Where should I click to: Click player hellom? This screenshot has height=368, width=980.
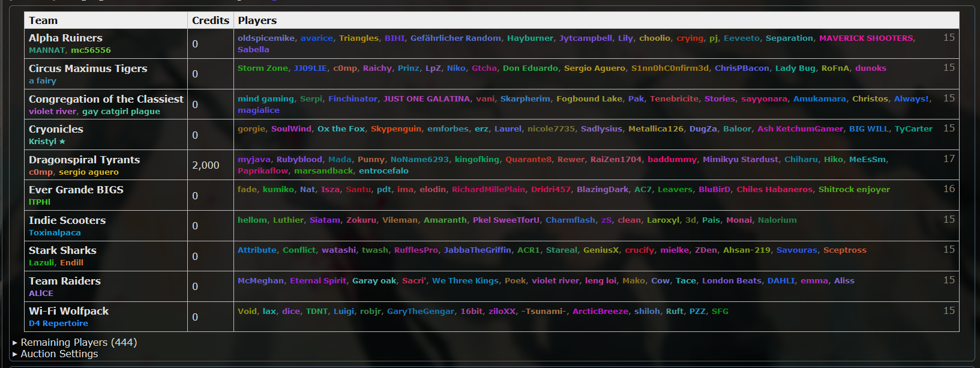252,220
